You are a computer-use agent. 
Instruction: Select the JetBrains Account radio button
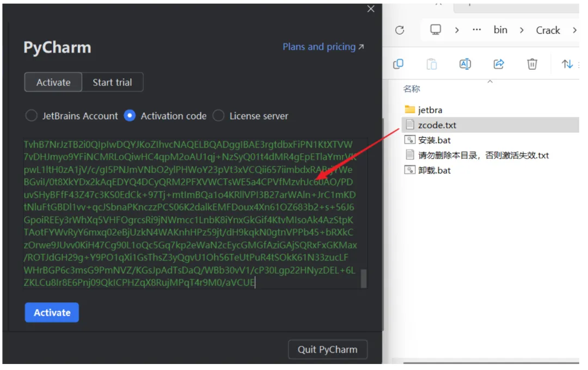[31, 116]
